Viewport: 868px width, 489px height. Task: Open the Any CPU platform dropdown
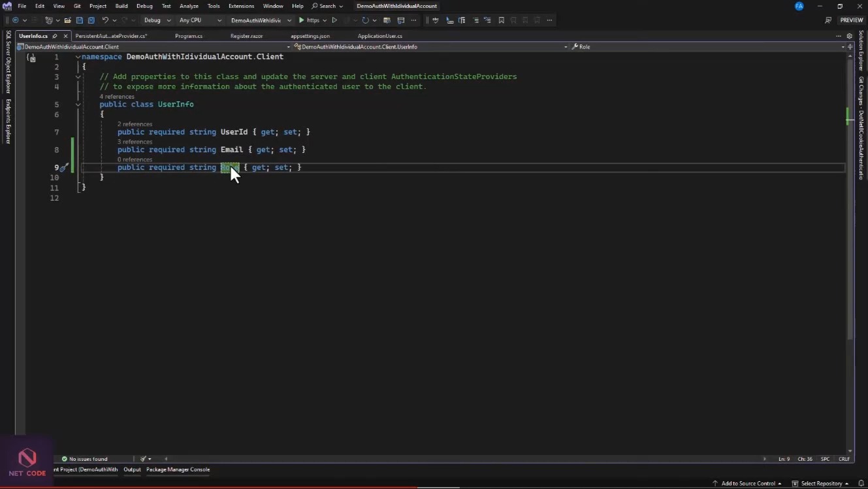pos(201,20)
